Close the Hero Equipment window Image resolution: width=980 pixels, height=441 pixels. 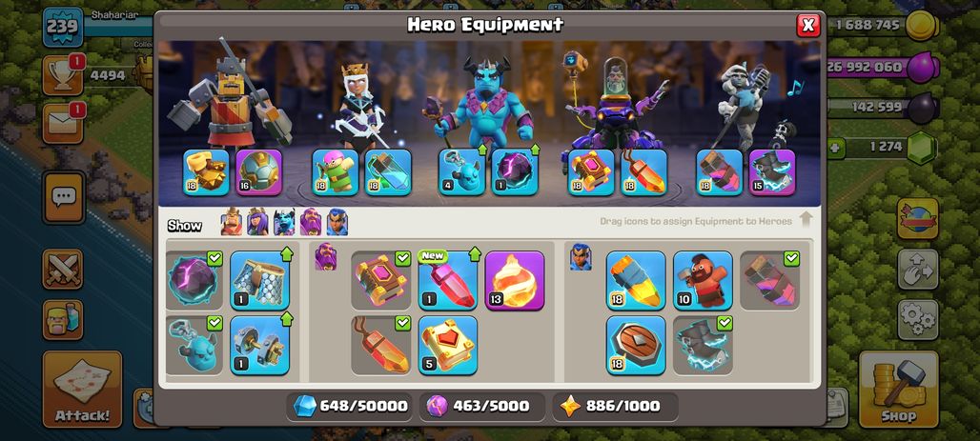coord(808,25)
